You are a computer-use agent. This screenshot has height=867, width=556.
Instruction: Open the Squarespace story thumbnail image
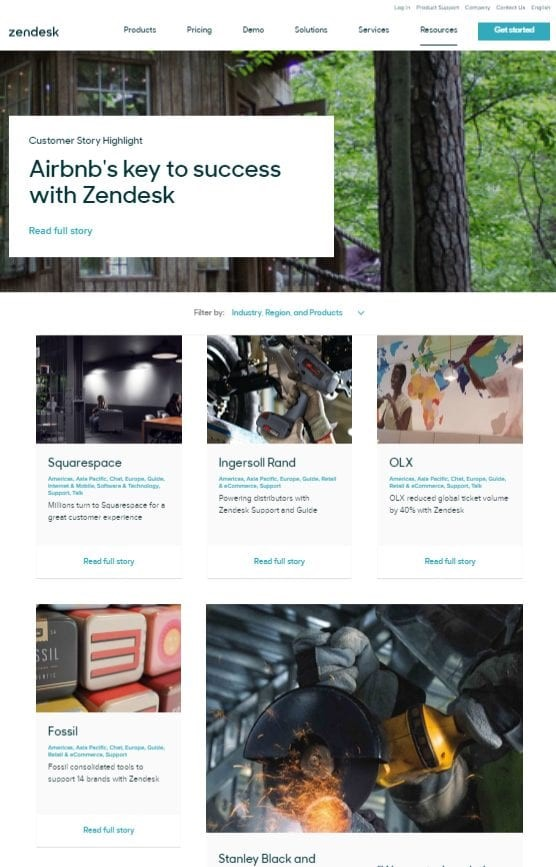click(x=109, y=389)
